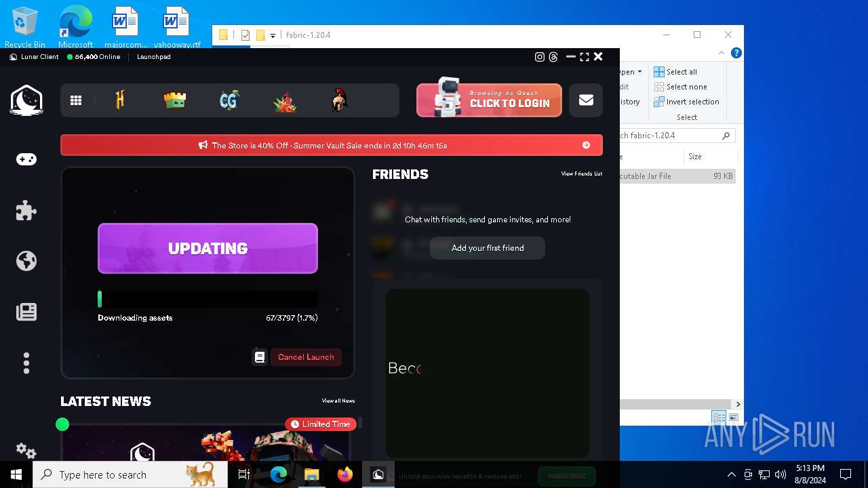868x488 pixels.
Task: Click the UPDATING launch button
Action: (x=208, y=248)
